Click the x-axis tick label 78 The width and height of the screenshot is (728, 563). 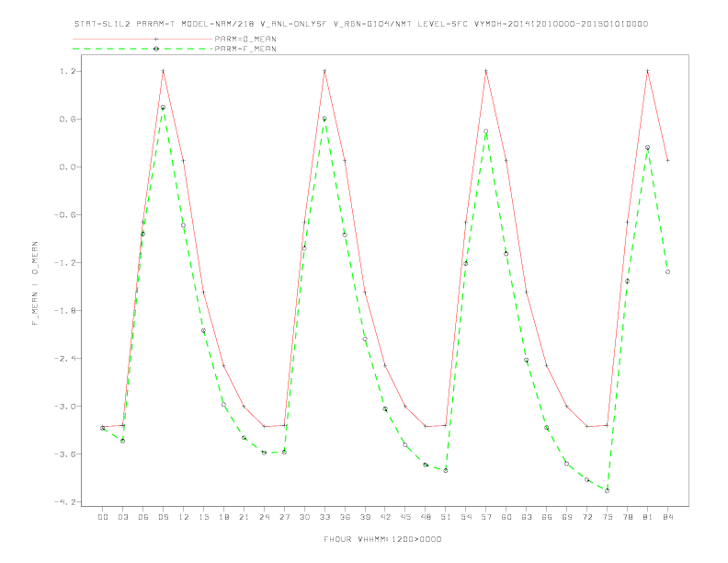point(627,517)
